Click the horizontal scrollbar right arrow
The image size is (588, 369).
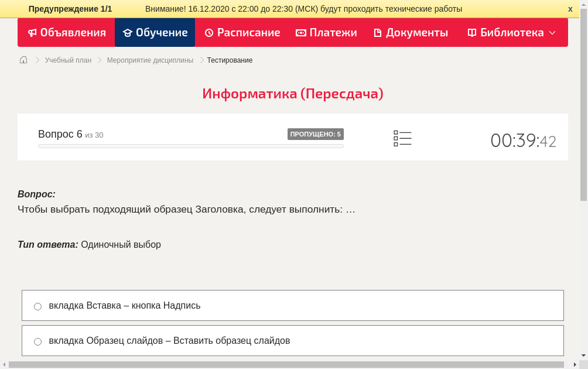[575, 364]
